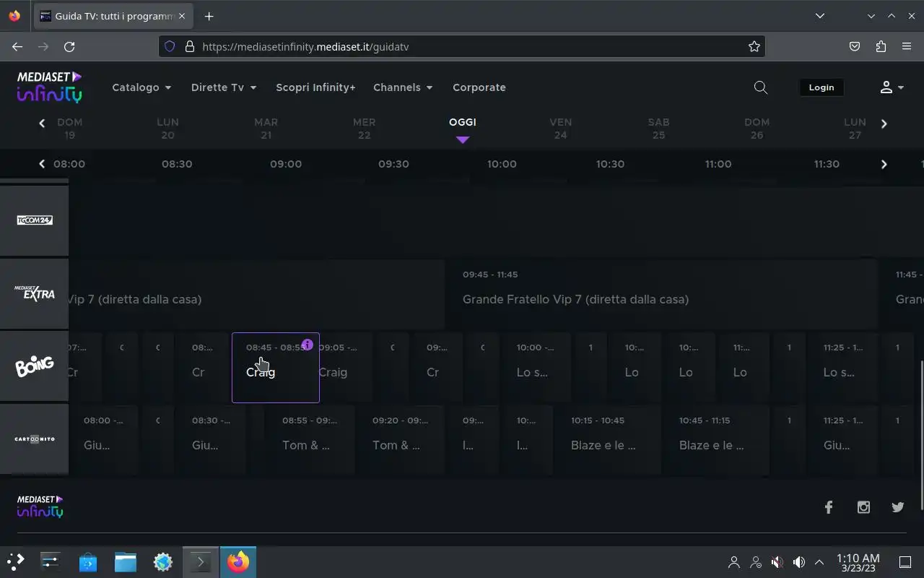Show the site security shield info
The image size is (924, 578).
click(170, 46)
